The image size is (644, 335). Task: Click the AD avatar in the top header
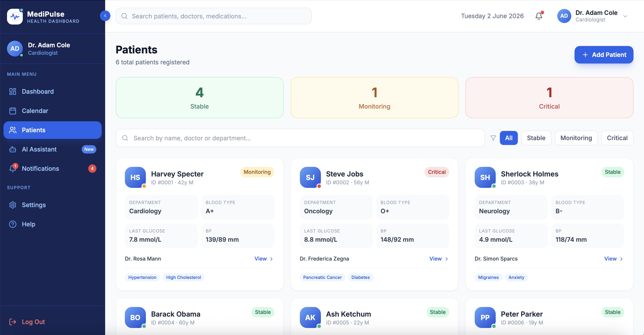pyautogui.click(x=564, y=16)
